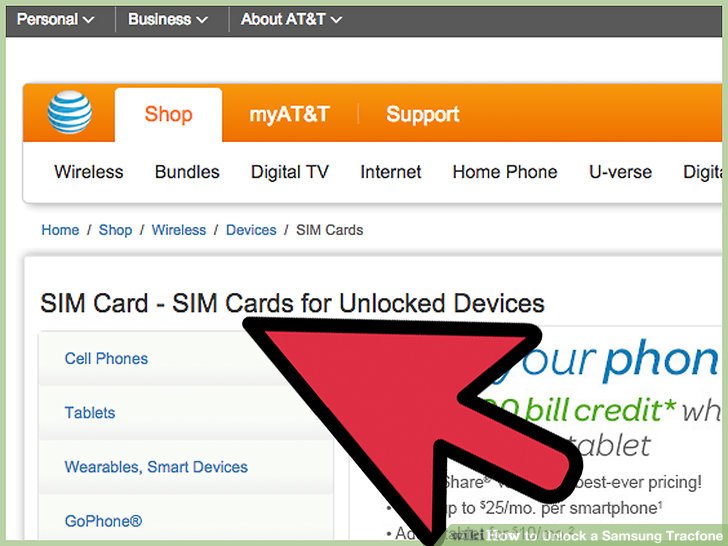Open the Tablets sidebar category

pos(90,413)
